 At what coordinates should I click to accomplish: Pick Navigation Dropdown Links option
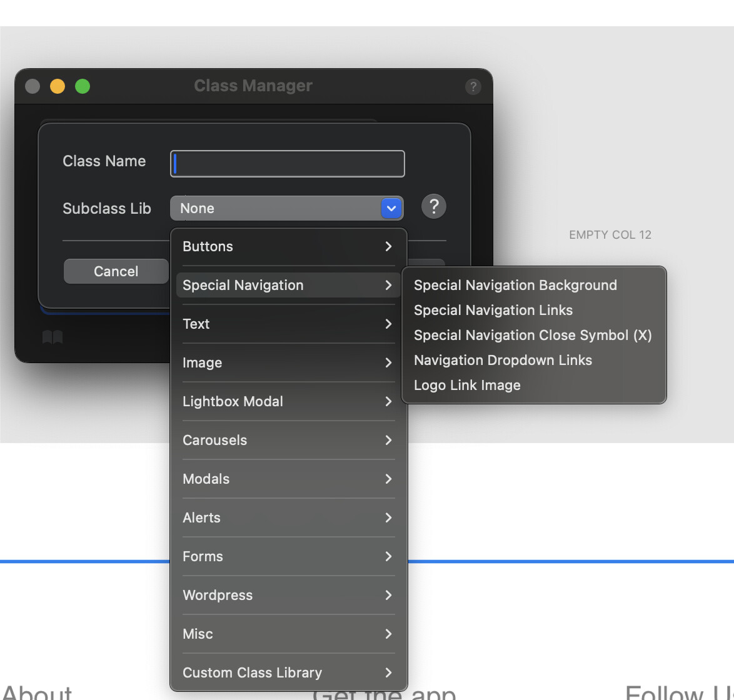(x=503, y=360)
